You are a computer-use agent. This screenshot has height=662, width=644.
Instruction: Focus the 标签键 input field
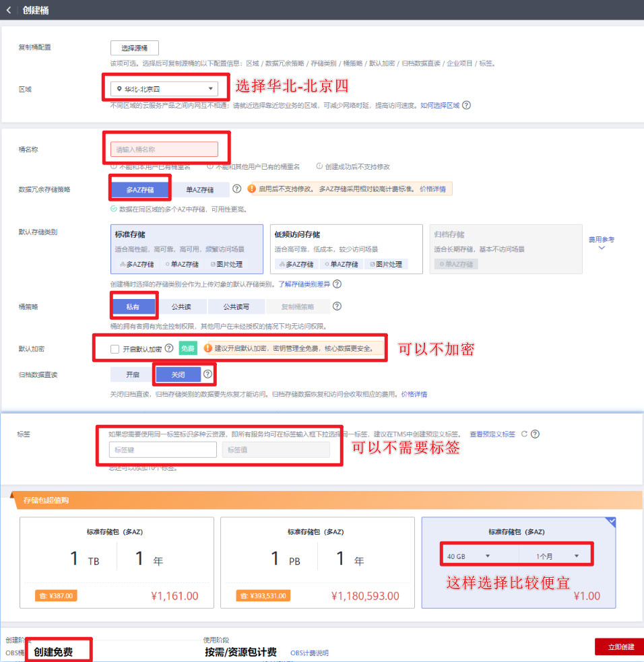pos(162,450)
